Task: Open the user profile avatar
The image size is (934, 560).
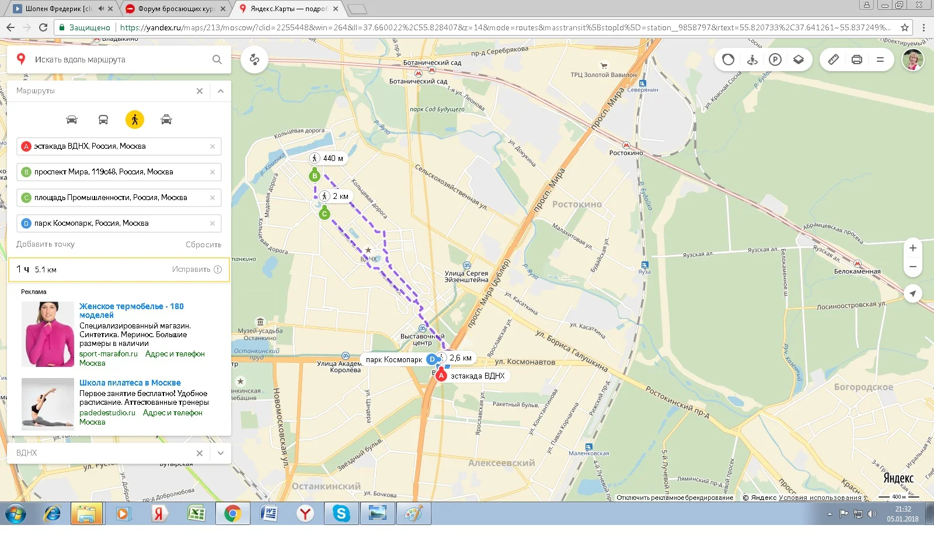Action: point(913,60)
